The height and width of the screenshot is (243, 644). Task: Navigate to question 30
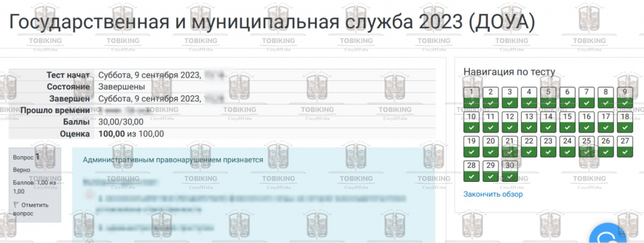509,171
